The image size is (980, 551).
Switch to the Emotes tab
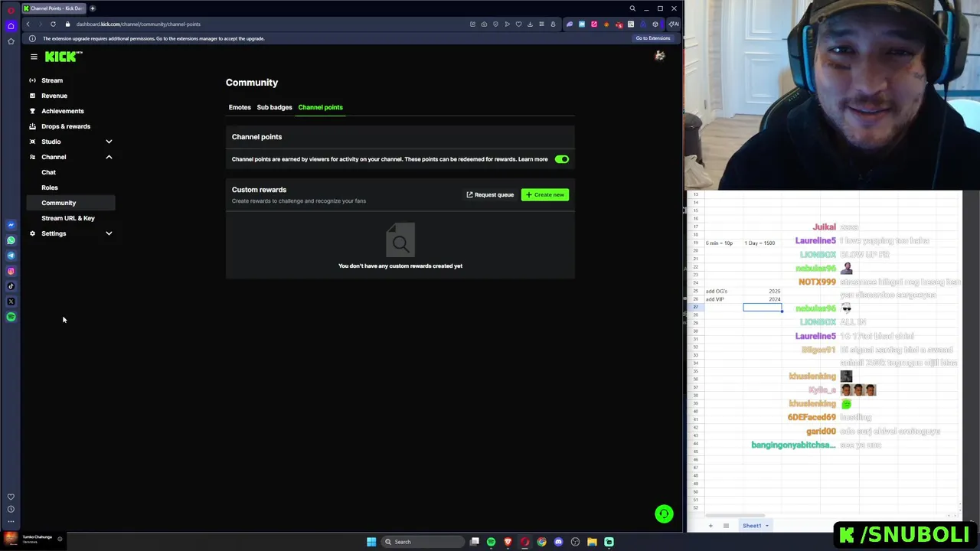click(x=240, y=107)
